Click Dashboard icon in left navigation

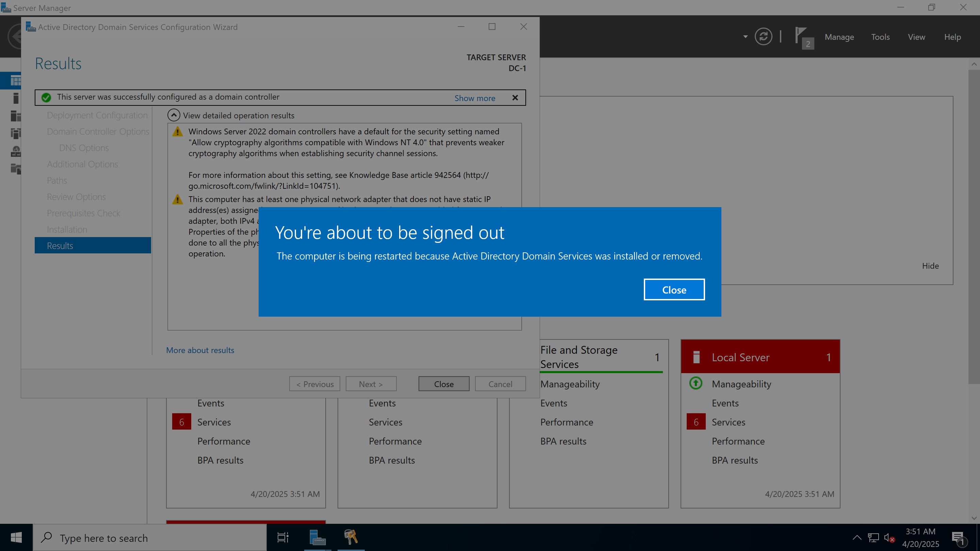point(16,81)
